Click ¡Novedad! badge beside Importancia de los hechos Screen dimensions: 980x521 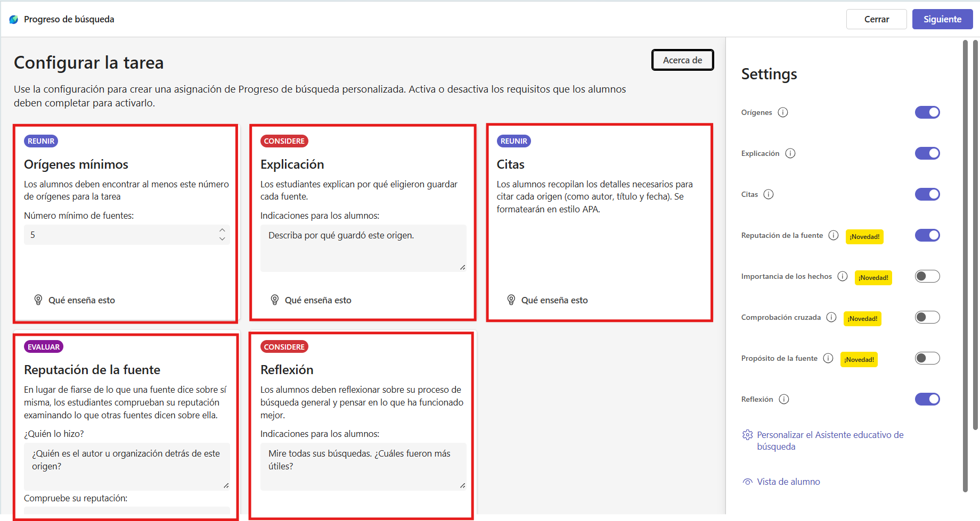873,278
